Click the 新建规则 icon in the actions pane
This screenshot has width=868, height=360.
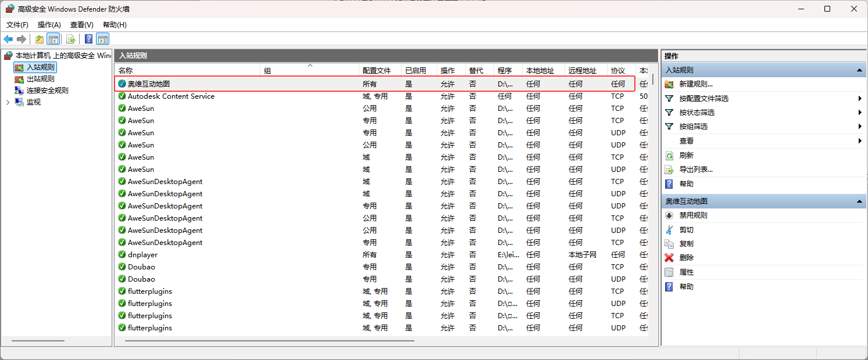pos(669,84)
